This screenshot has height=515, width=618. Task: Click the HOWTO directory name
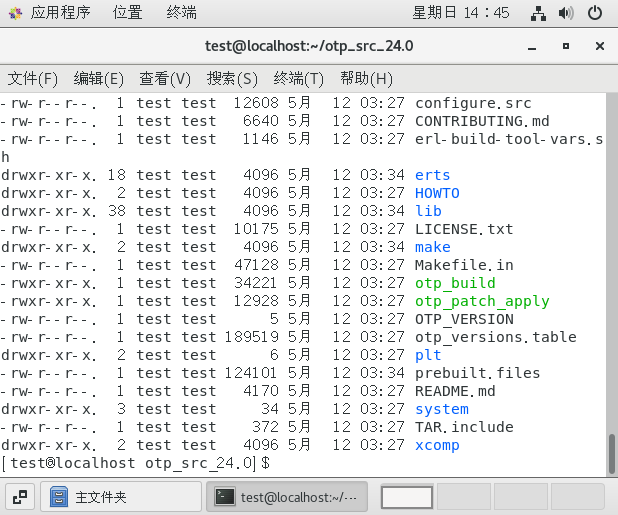437,193
